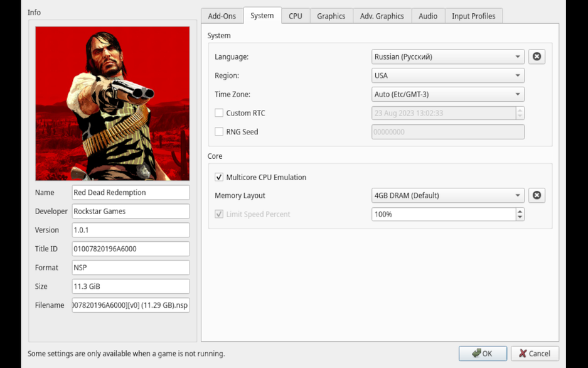The height and width of the screenshot is (368, 588).
Task: Go to the Input Profiles tab
Action: tap(474, 16)
